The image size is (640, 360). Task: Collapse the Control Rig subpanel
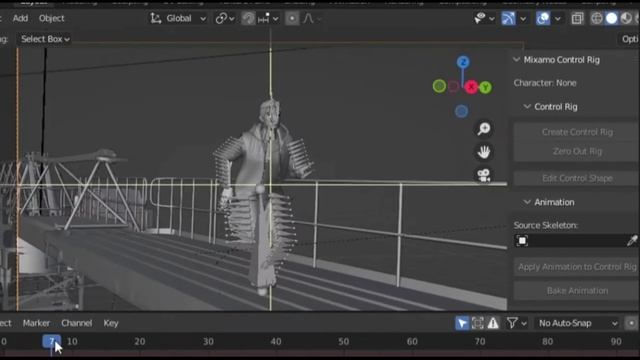(x=527, y=107)
